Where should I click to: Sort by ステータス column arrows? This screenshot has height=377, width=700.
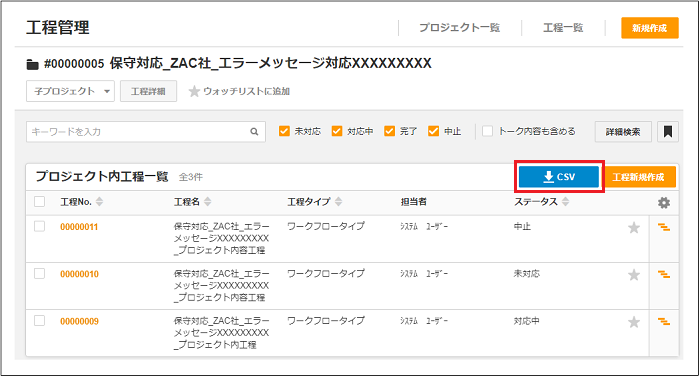click(x=566, y=202)
